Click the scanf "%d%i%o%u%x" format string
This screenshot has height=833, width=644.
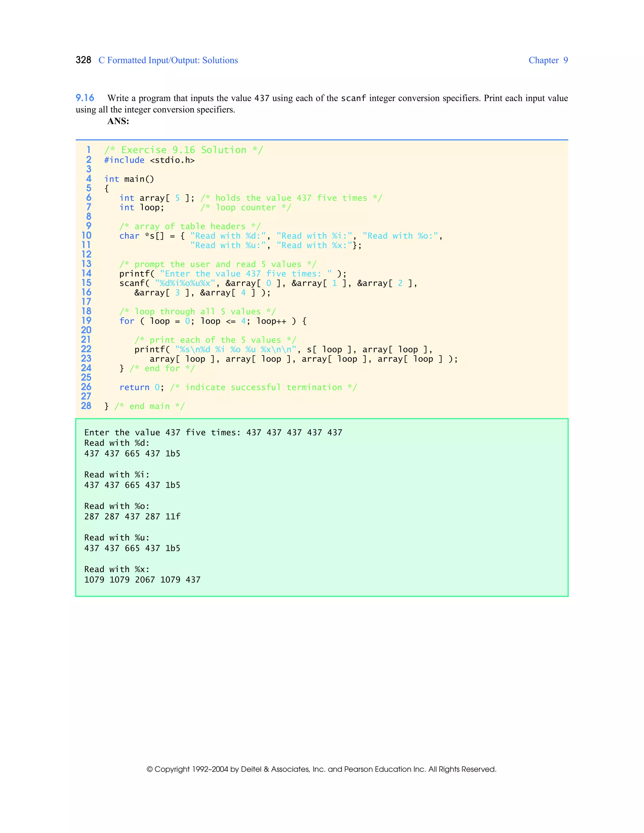pos(185,283)
